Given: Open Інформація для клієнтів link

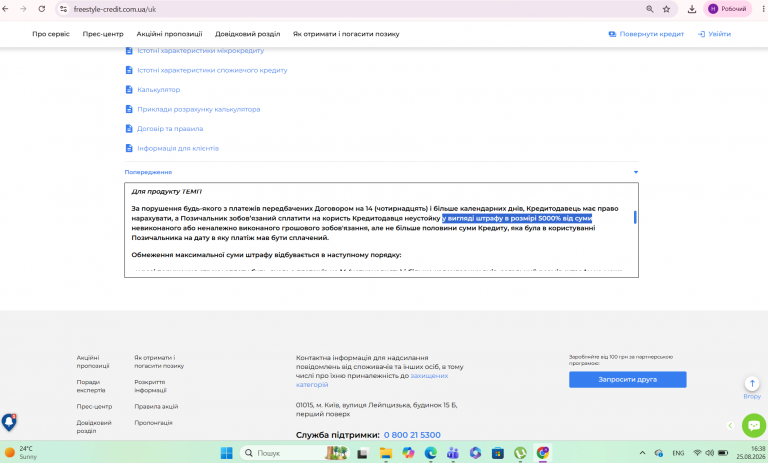Looking at the screenshot, I should [178, 148].
